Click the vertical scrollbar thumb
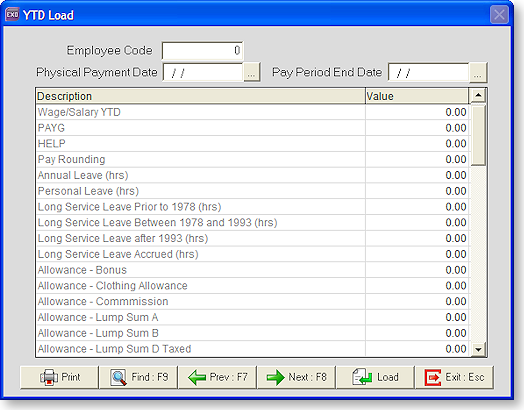 [478, 135]
